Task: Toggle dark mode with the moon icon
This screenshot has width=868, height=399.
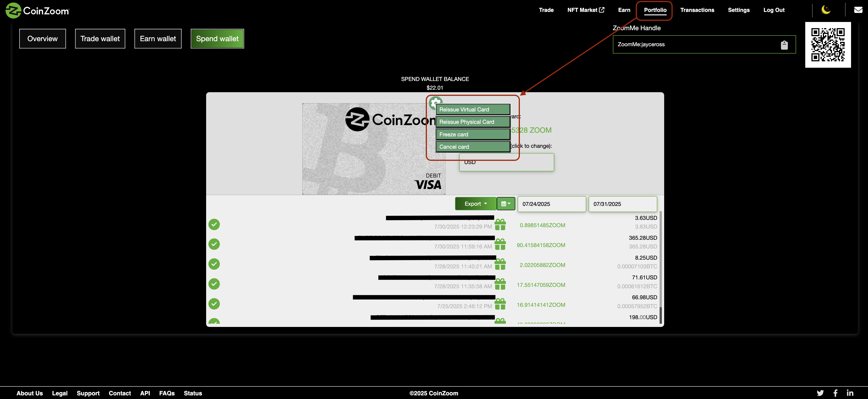Action: tap(826, 10)
